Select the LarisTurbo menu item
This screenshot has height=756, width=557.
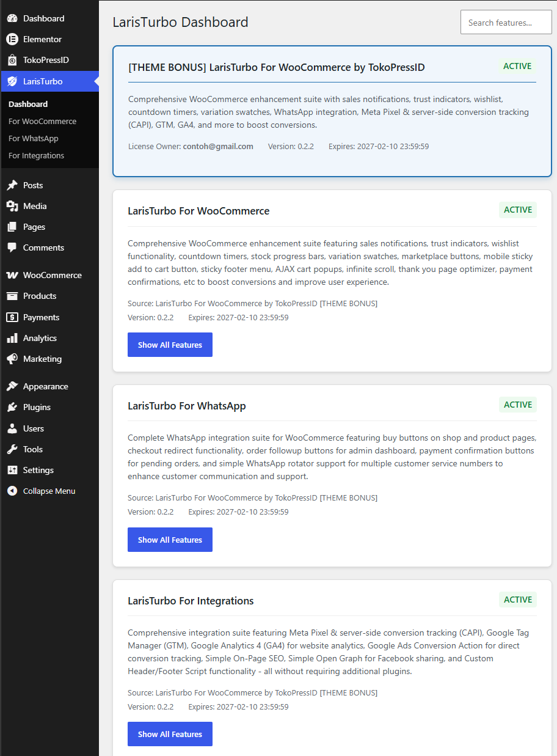[x=49, y=81]
